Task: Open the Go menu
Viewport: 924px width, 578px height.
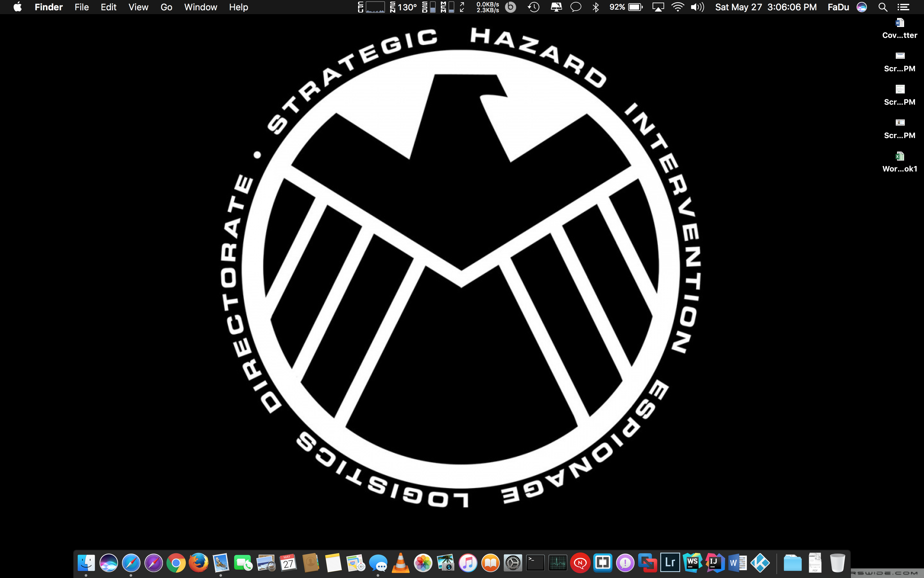Action: click(x=167, y=7)
